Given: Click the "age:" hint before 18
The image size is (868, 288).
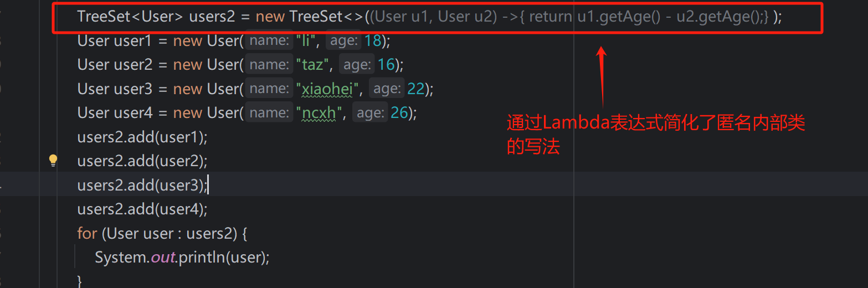Looking at the screenshot, I should (344, 41).
